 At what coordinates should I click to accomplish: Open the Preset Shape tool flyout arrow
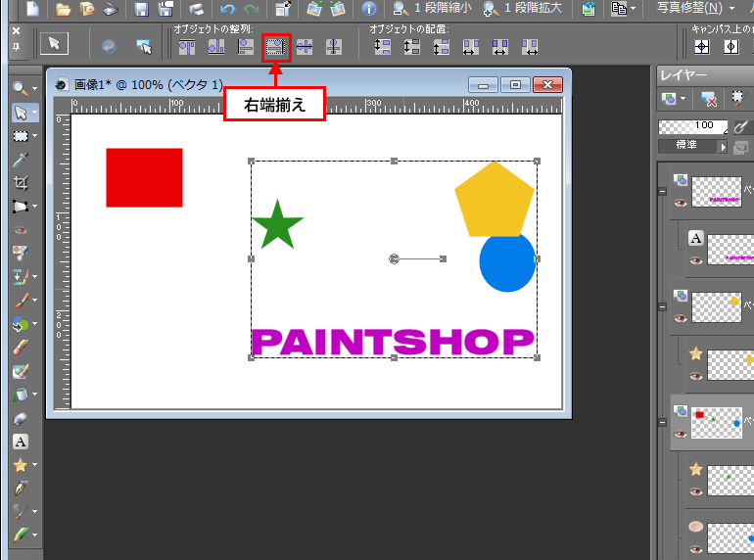tap(34, 465)
